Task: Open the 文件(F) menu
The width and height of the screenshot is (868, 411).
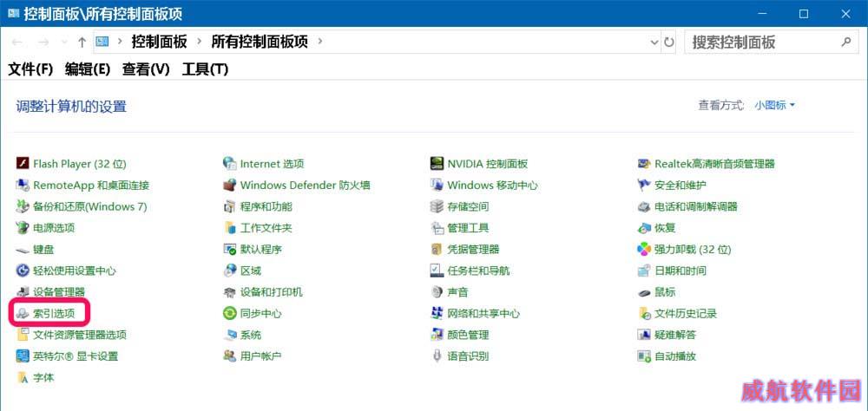Action: [x=30, y=69]
